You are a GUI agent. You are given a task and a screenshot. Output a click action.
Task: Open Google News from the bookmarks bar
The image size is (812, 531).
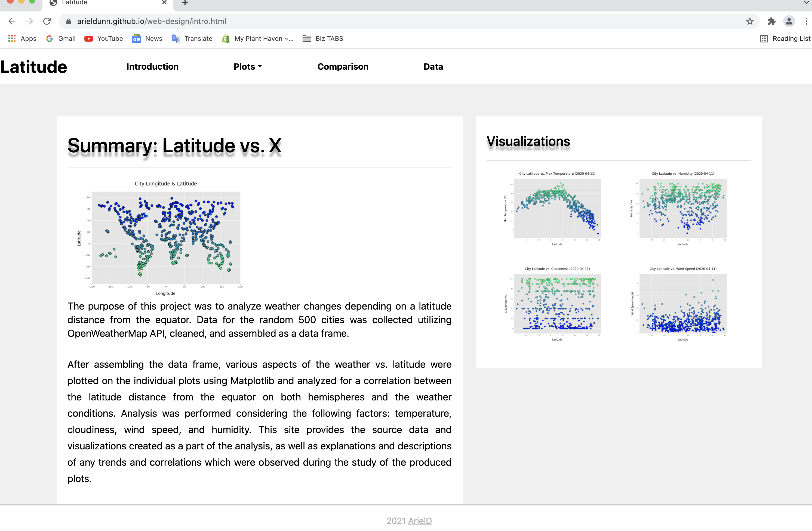point(147,39)
